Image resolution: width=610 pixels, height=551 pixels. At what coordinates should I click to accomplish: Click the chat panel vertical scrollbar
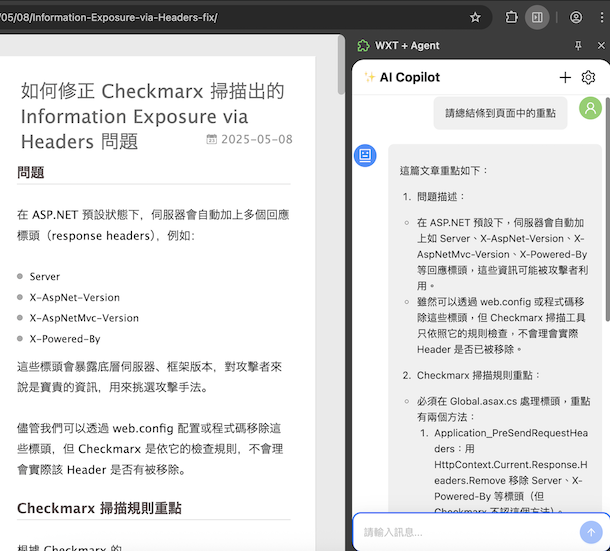click(608, 210)
